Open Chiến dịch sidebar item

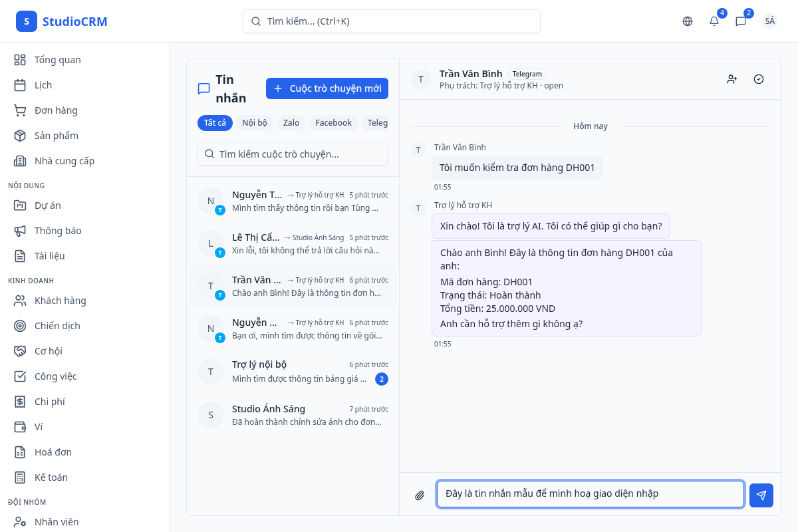57,326
